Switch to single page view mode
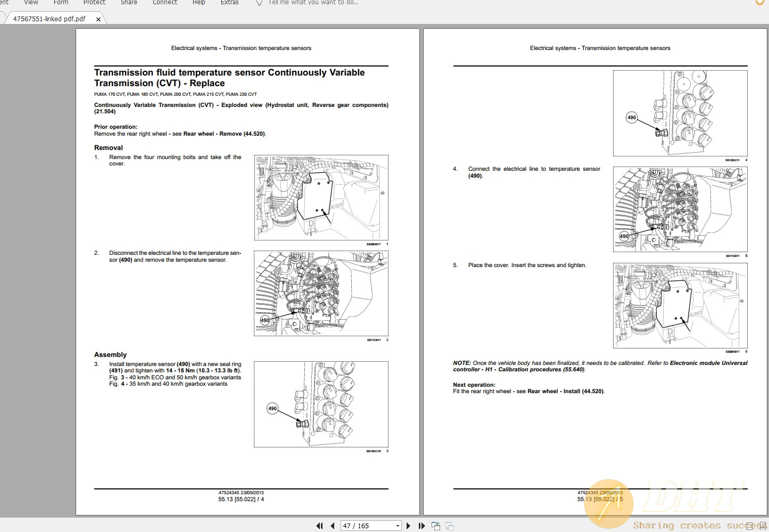The width and height of the screenshot is (769, 532). point(749,526)
